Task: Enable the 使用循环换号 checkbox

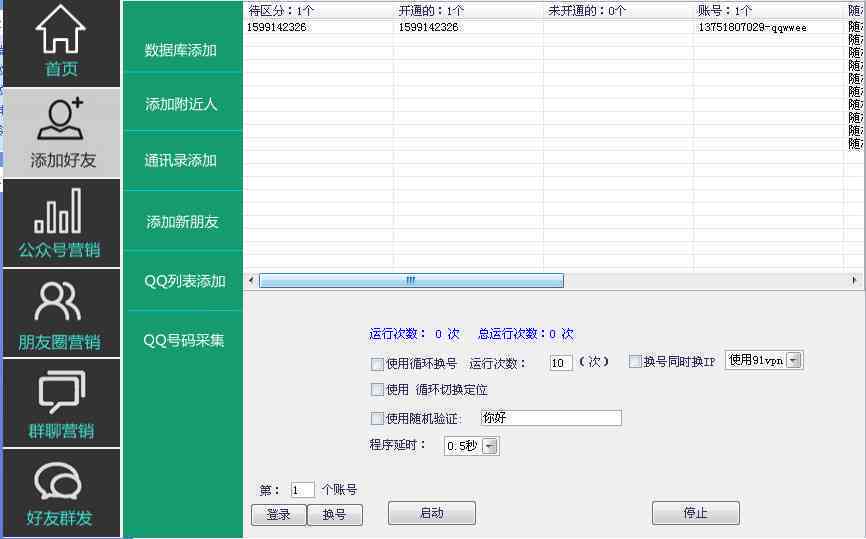Action: point(377,364)
